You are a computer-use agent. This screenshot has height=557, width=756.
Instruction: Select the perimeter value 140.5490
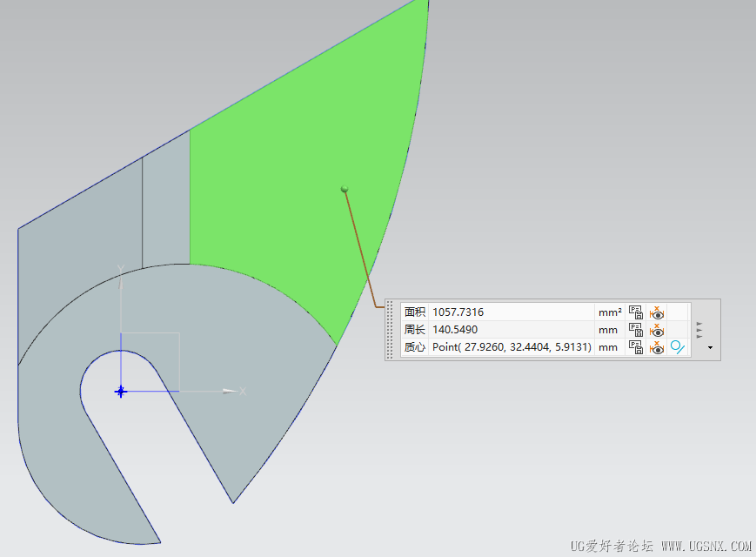click(x=455, y=329)
